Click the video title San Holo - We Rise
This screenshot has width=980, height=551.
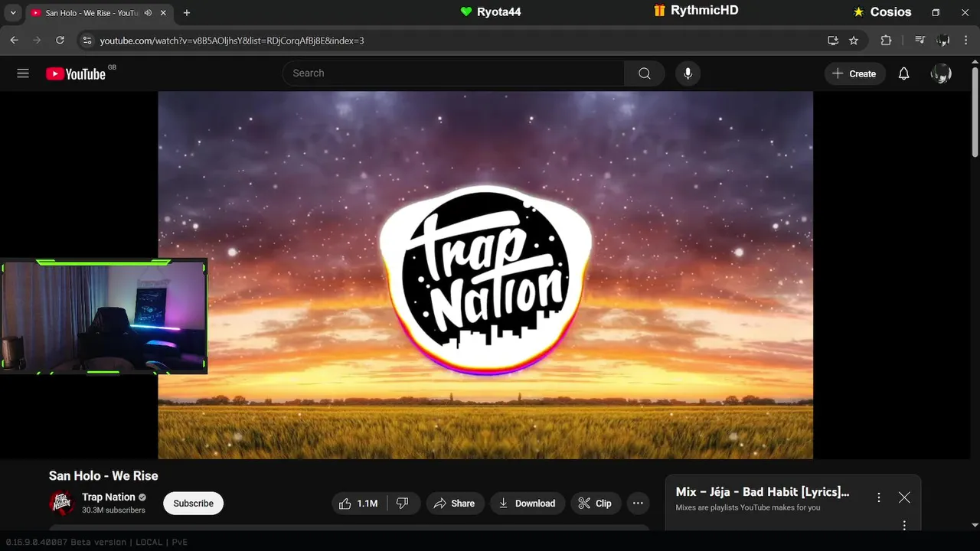[103, 476]
